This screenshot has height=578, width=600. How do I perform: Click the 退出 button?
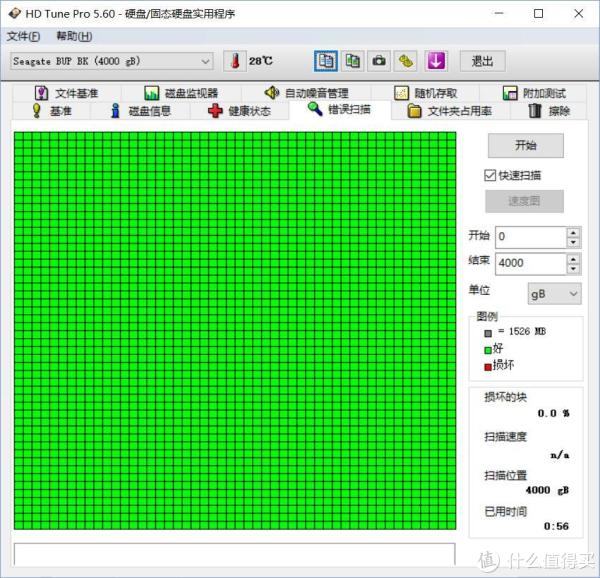tap(482, 61)
